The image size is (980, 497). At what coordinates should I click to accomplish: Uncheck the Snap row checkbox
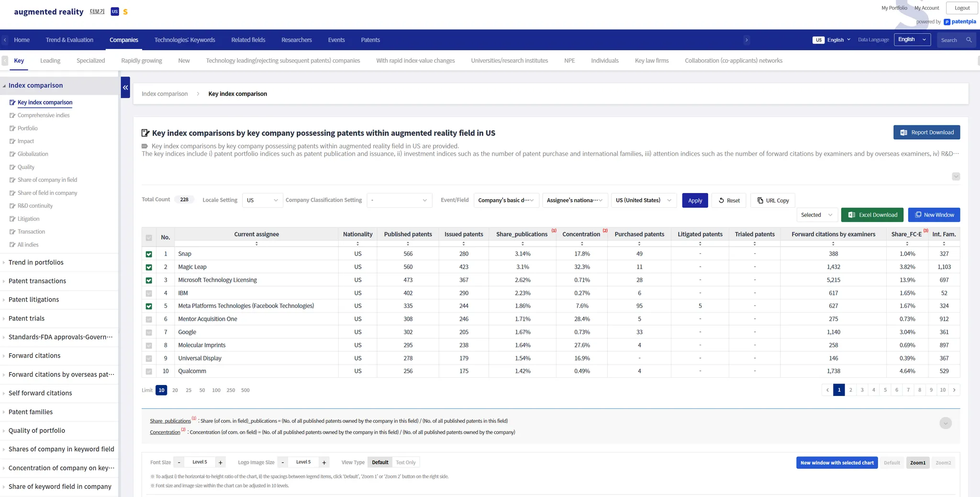(x=149, y=254)
